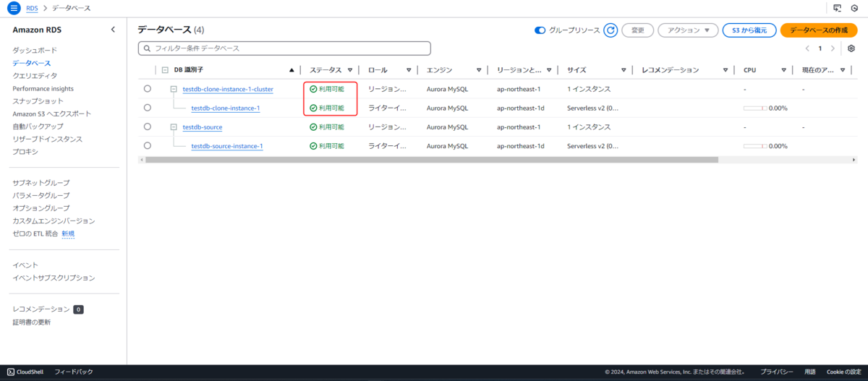Open testdb-clone-instance-1 link

[x=226, y=108]
